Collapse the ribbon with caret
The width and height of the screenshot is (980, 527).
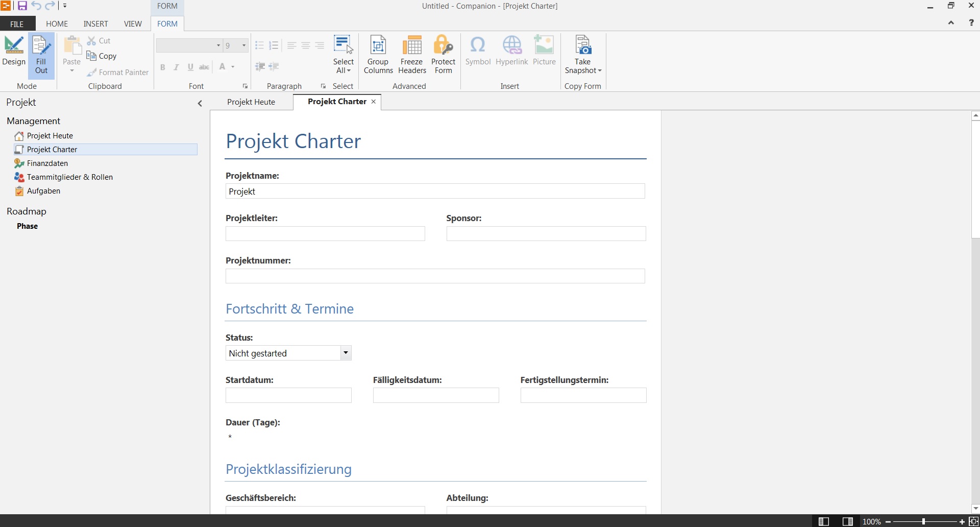click(x=951, y=23)
